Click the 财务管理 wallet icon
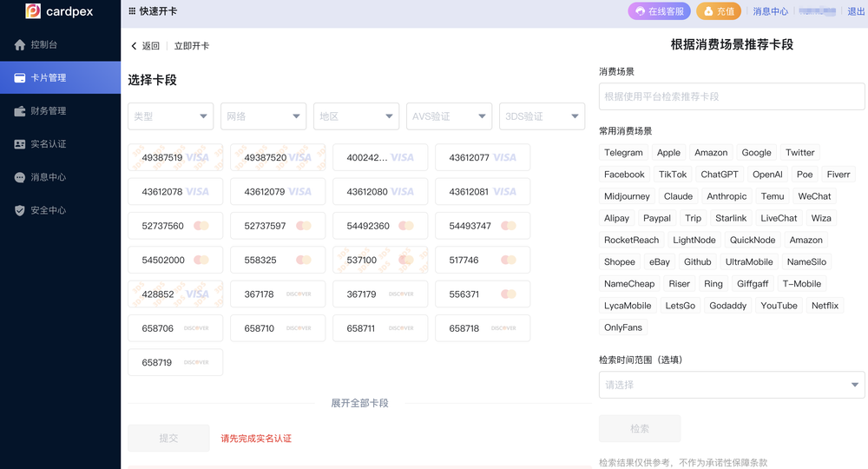 20,111
